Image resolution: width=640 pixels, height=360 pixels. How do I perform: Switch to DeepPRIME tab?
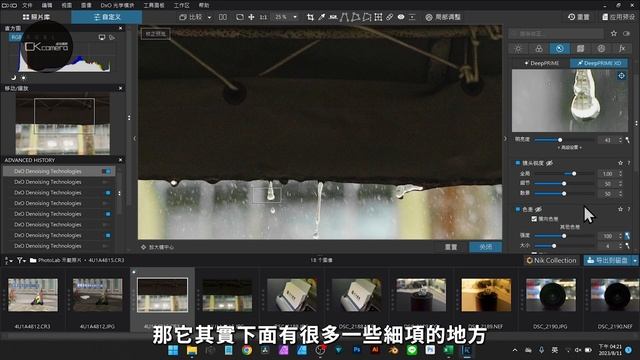(541, 63)
